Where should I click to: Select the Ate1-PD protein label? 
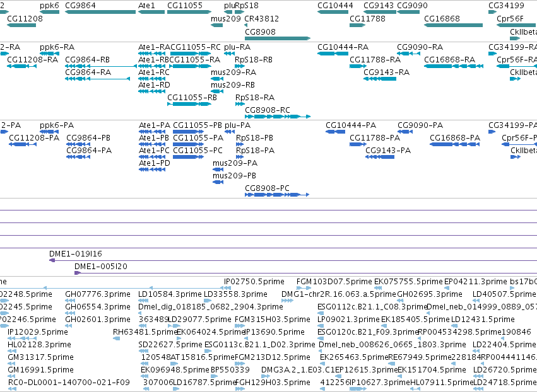(155, 163)
